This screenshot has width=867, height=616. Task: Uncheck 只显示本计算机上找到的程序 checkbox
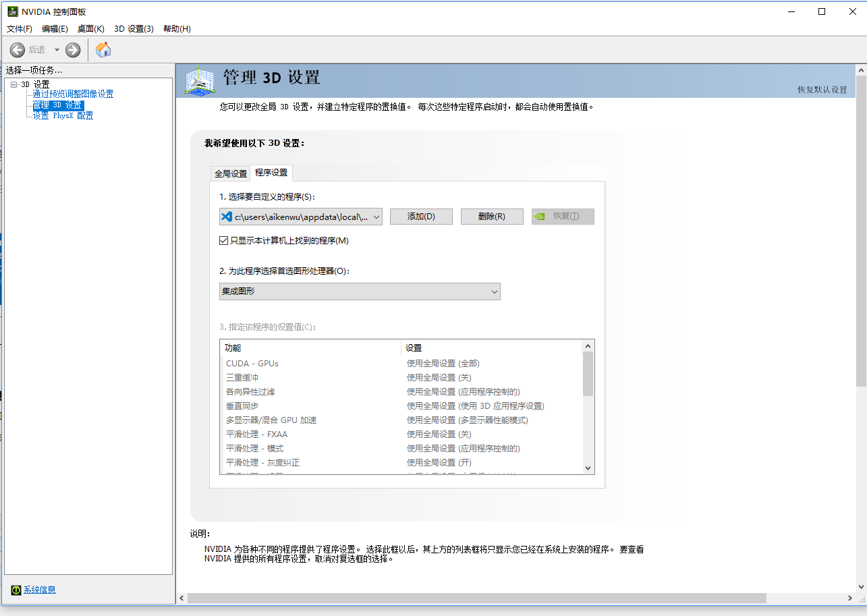(x=224, y=241)
